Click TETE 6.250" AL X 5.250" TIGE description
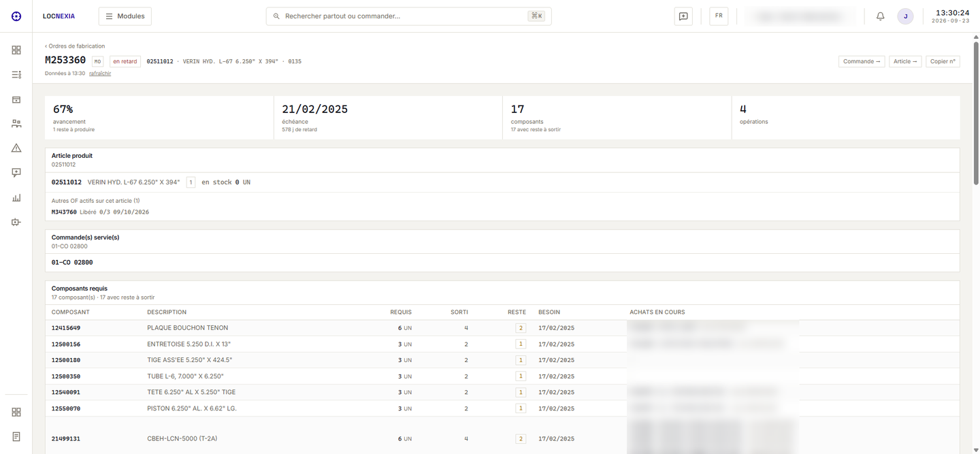 (x=191, y=392)
